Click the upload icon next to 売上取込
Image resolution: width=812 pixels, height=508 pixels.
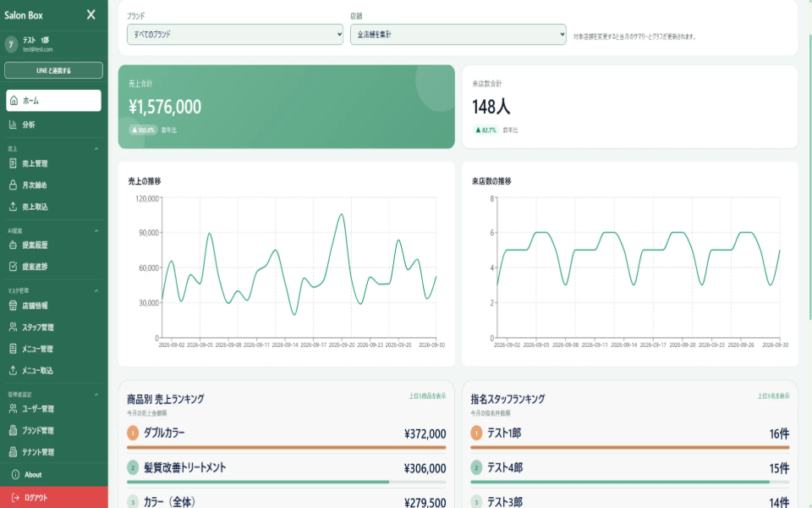click(13, 207)
